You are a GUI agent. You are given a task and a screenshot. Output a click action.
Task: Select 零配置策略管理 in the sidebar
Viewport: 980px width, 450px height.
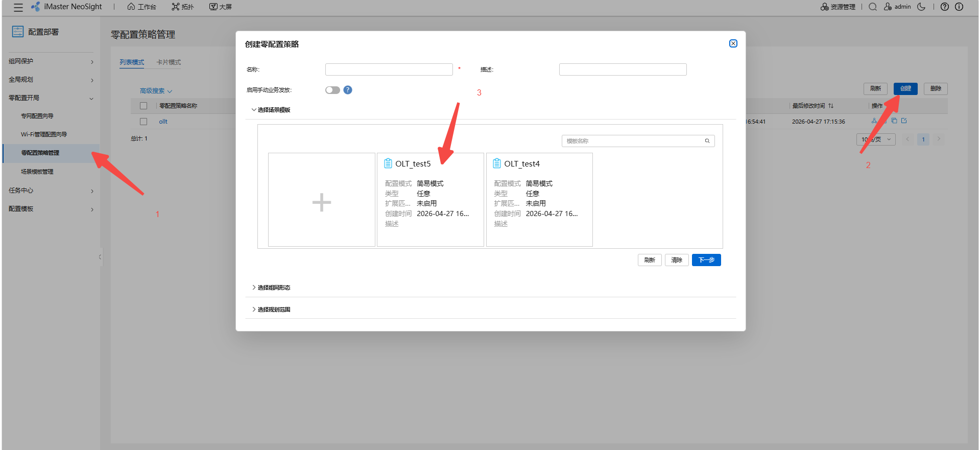pos(51,153)
